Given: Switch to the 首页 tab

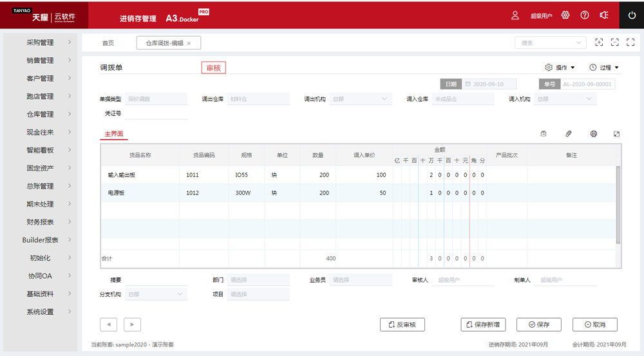Looking at the screenshot, I should tap(108, 43).
